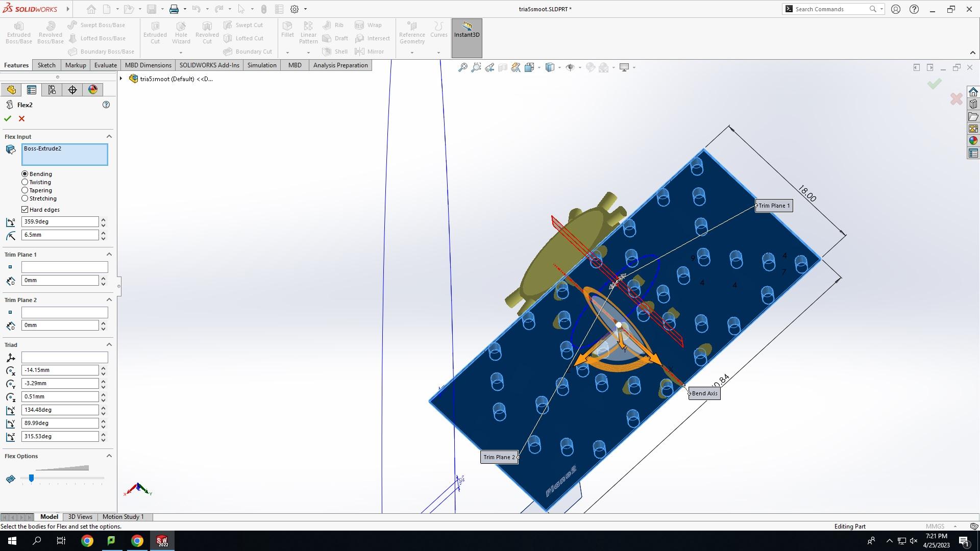The height and width of the screenshot is (551, 980).
Task: Open the MBD Dimensions tab
Action: 148,65
